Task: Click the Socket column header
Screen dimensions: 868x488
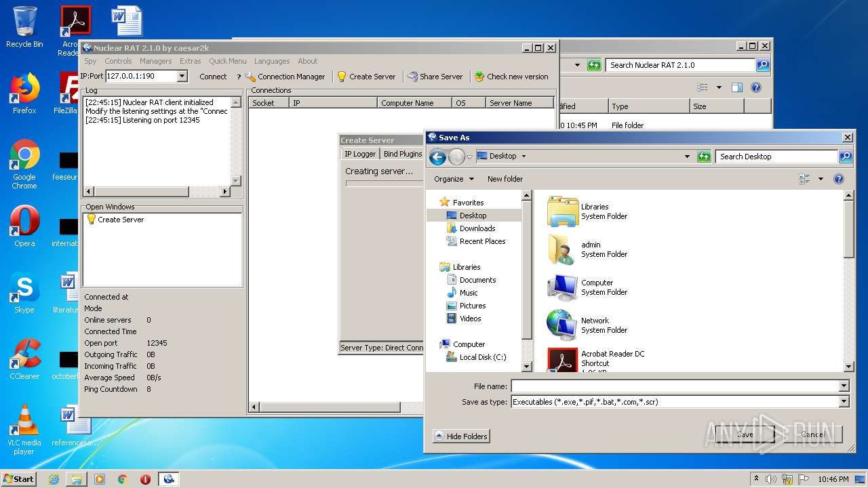Action: (269, 103)
